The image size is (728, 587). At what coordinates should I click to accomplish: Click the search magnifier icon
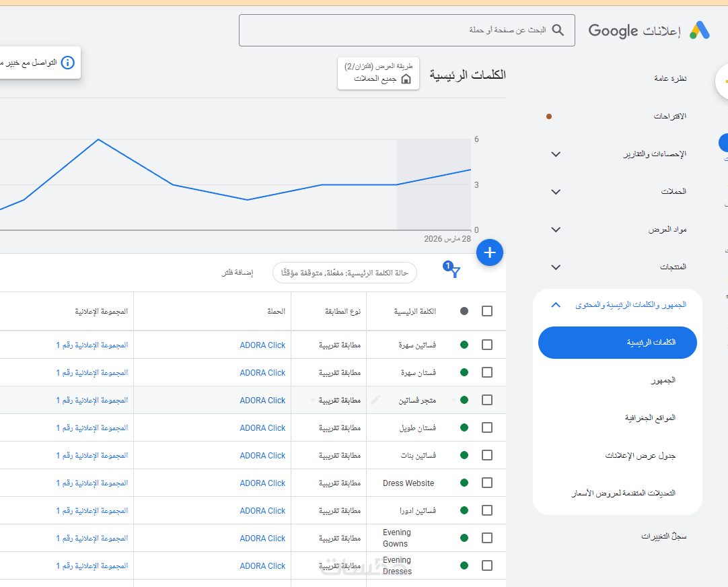tap(558, 30)
